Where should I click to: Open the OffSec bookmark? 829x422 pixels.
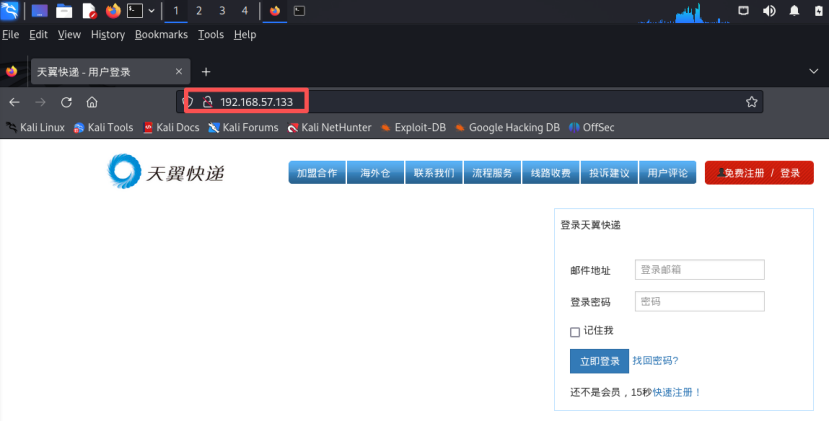point(592,127)
